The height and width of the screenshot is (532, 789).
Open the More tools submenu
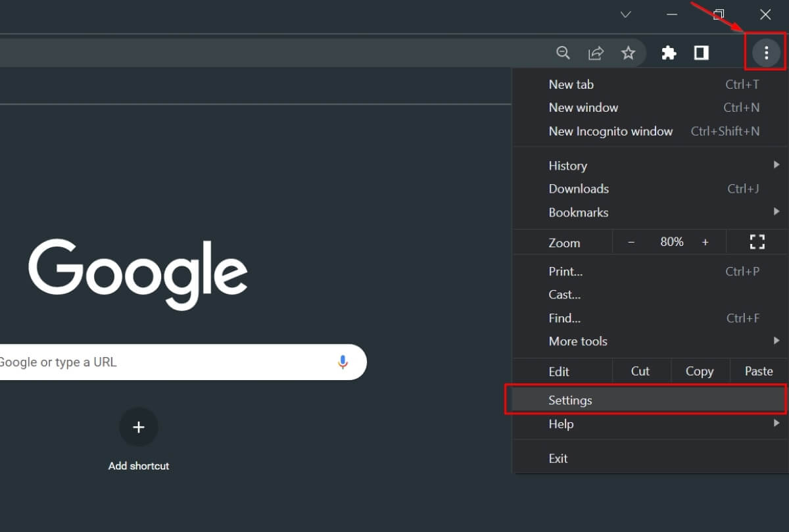tap(578, 341)
